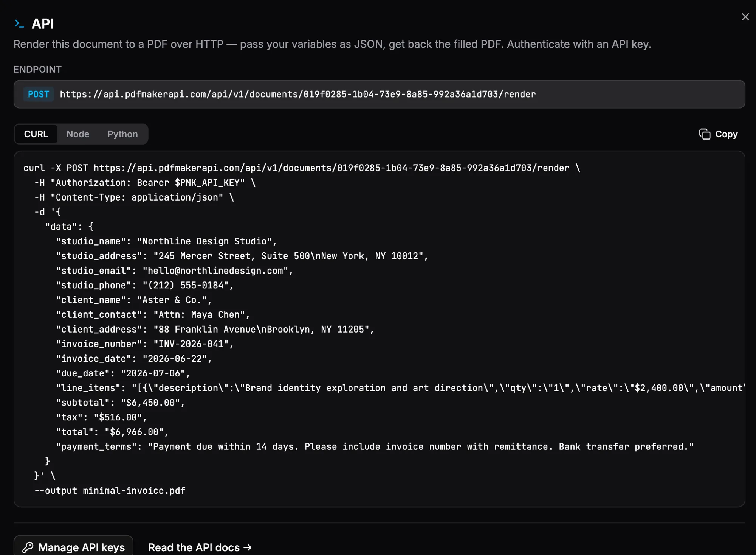Click the endpoint URL field

pyautogui.click(x=379, y=94)
